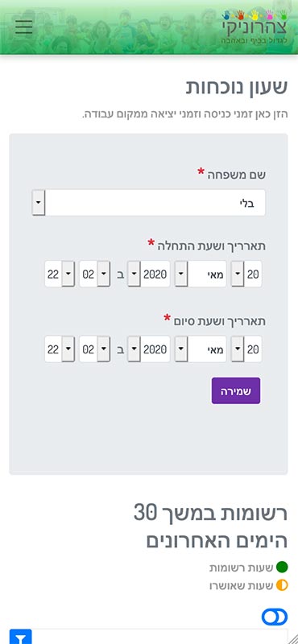Click the green recorded hours legend dot
298x644 pixels.
[282, 568]
